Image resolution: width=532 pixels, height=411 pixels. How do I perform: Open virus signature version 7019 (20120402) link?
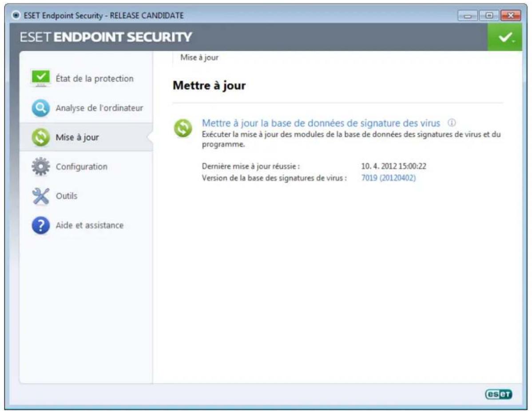click(x=388, y=178)
